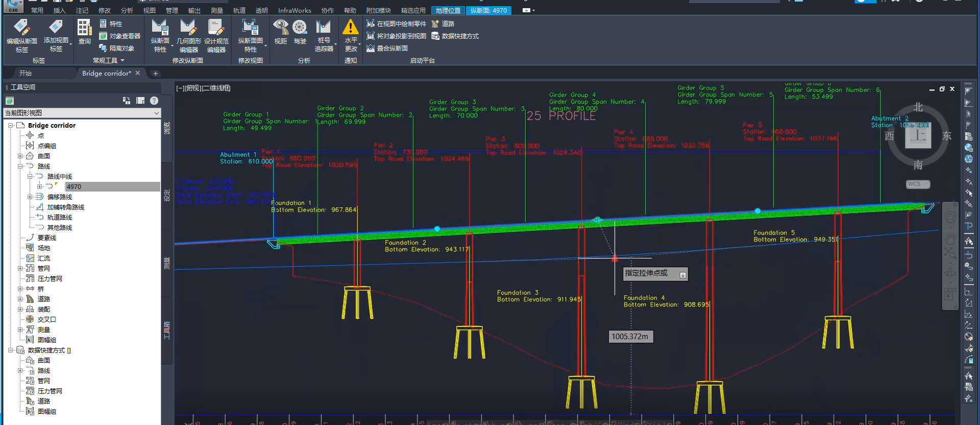Select 交叉口 in the Toolspace tree
The image size is (980, 425).
pos(46,319)
